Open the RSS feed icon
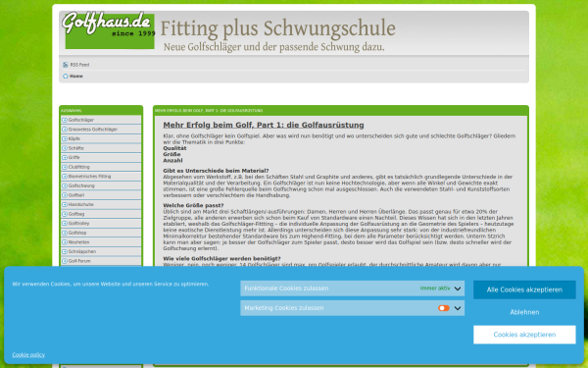Screen dimensions: 588x368 click(x=66, y=65)
